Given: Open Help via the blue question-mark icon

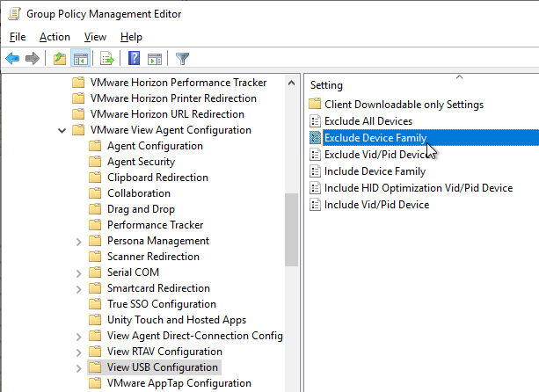Looking at the screenshot, I should coord(134,58).
